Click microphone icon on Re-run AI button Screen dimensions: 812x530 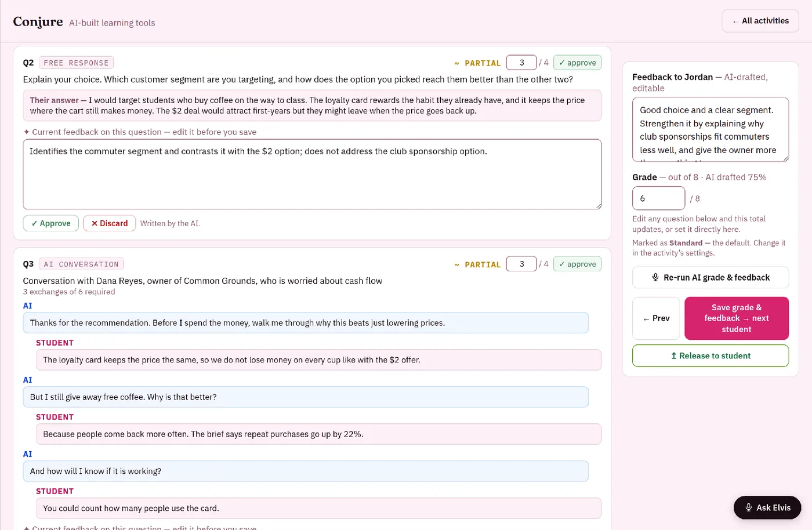pyautogui.click(x=655, y=277)
